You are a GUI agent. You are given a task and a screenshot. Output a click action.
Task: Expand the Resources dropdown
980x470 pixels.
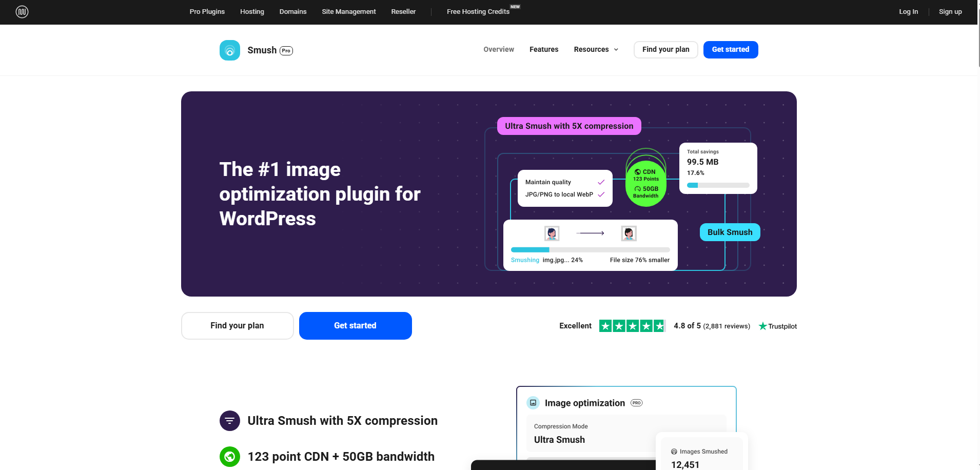click(x=596, y=49)
